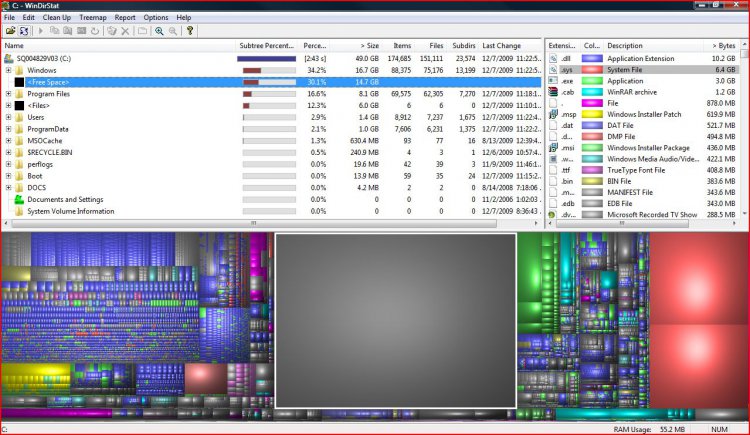The image size is (750, 435).
Task: Open the Options menu
Action: tap(156, 17)
